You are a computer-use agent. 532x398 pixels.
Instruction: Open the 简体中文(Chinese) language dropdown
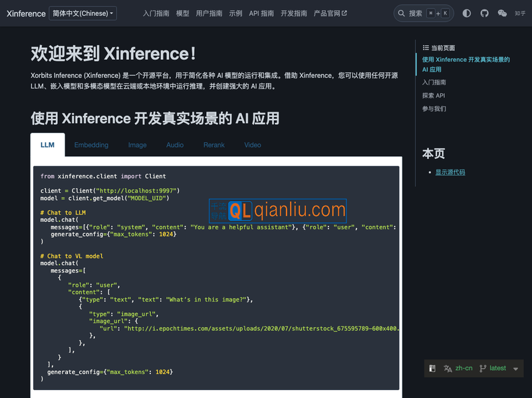point(82,13)
